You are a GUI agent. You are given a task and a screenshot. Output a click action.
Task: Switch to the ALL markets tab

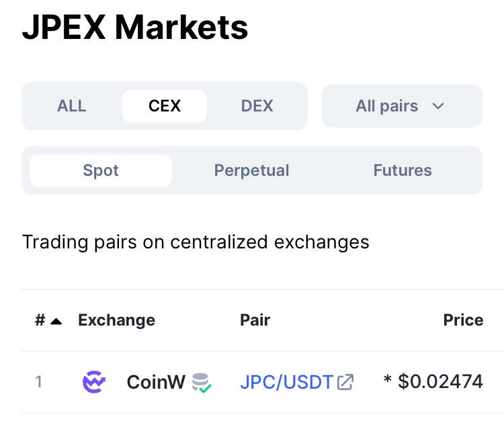72,106
